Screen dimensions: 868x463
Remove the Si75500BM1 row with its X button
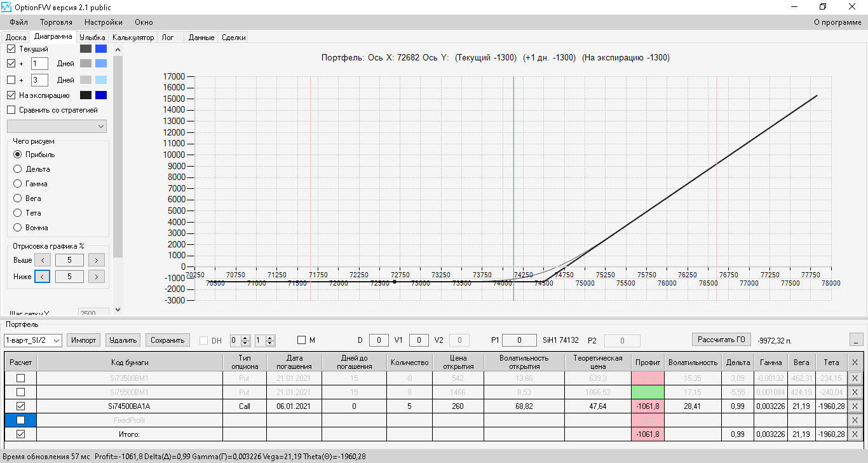pos(855,392)
